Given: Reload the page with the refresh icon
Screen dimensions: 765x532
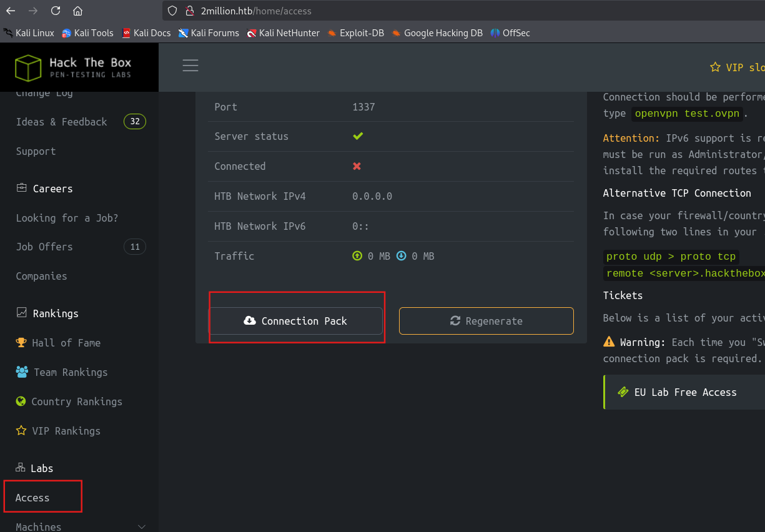Looking at the screenshot, I should [x=56, y=11].
